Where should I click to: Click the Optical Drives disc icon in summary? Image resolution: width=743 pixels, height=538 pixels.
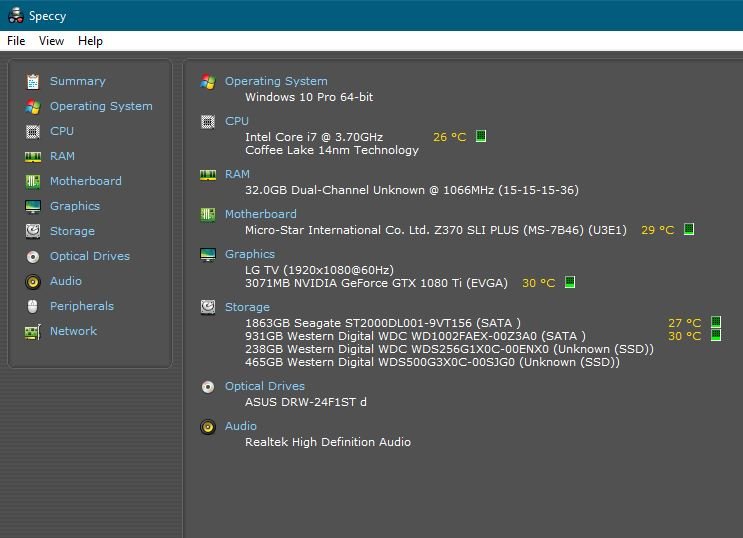208,387
